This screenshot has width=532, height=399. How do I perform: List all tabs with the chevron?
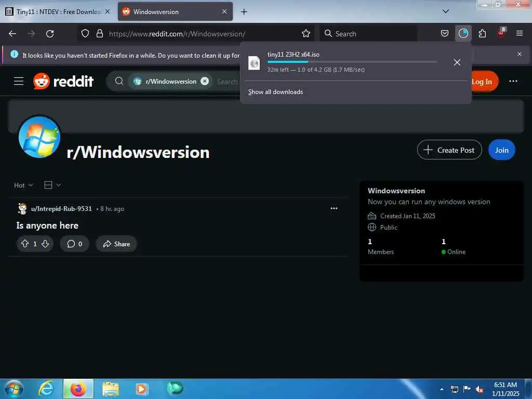(446, 11)
